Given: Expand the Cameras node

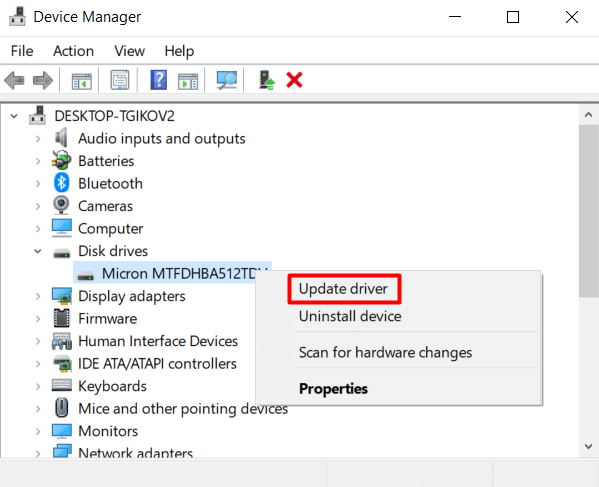Looking at the screenshot, I should coord(38,206).
